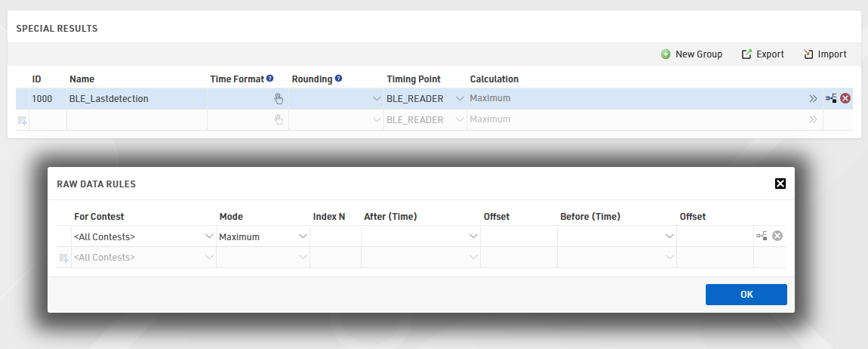Click the Export icon button
This screenshot has height=349, width=868.
(762, 54)
